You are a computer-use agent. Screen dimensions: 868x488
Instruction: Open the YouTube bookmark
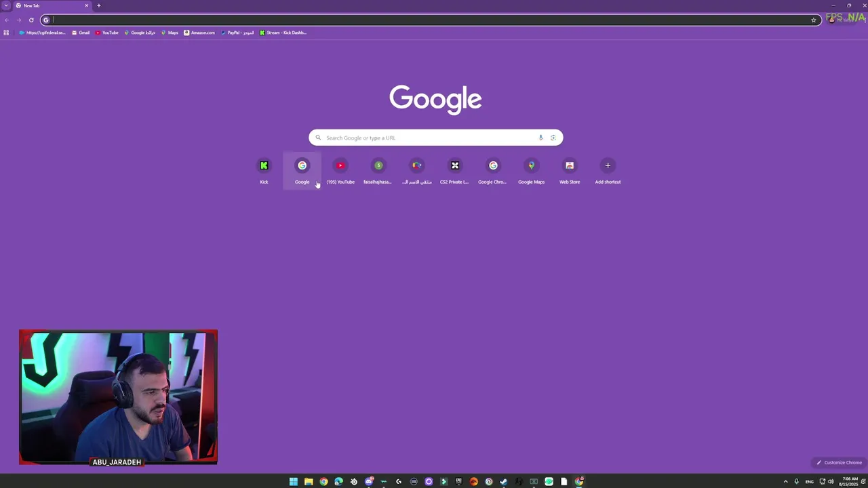(x=107, y=33)
